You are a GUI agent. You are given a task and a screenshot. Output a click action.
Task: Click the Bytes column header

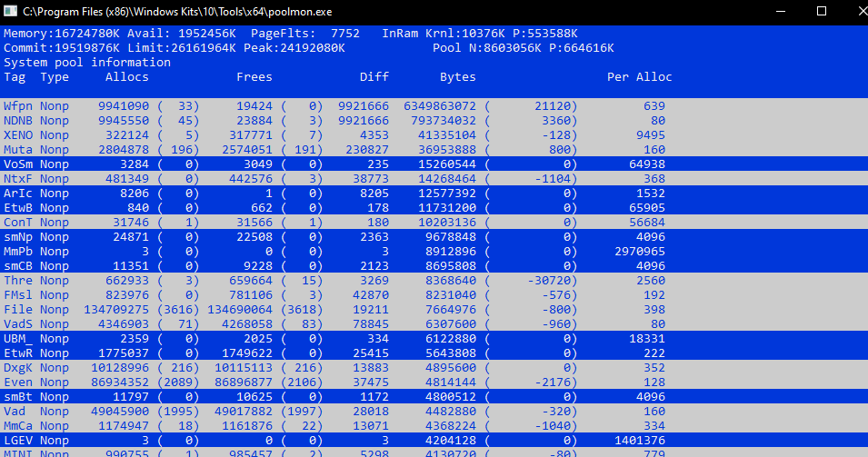pyautogui.click(x=458, y=77)
